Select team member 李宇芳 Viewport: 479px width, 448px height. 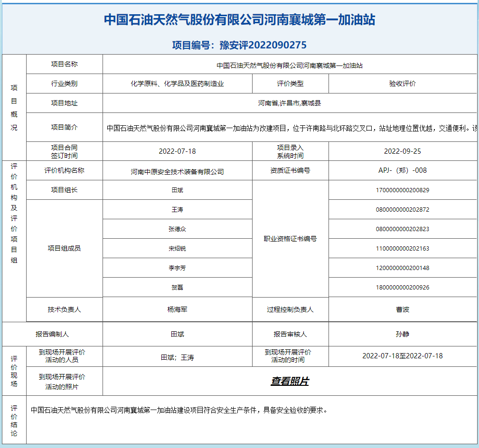point(177,268)
